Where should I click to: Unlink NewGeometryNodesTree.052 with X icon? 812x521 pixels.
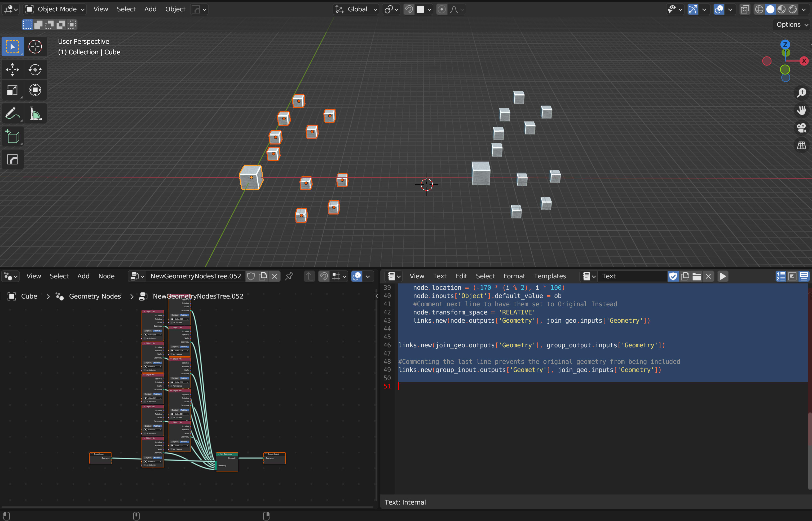275,276
